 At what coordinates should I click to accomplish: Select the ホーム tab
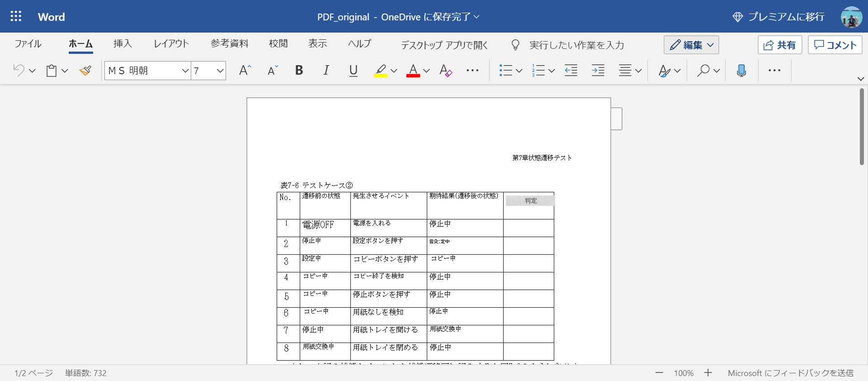(x=81, y=44)
